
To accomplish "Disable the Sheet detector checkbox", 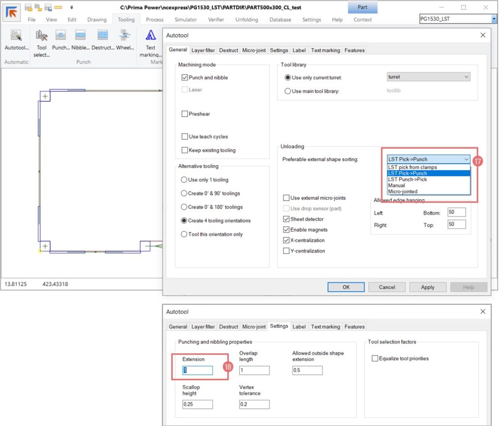I will [286, 219].
